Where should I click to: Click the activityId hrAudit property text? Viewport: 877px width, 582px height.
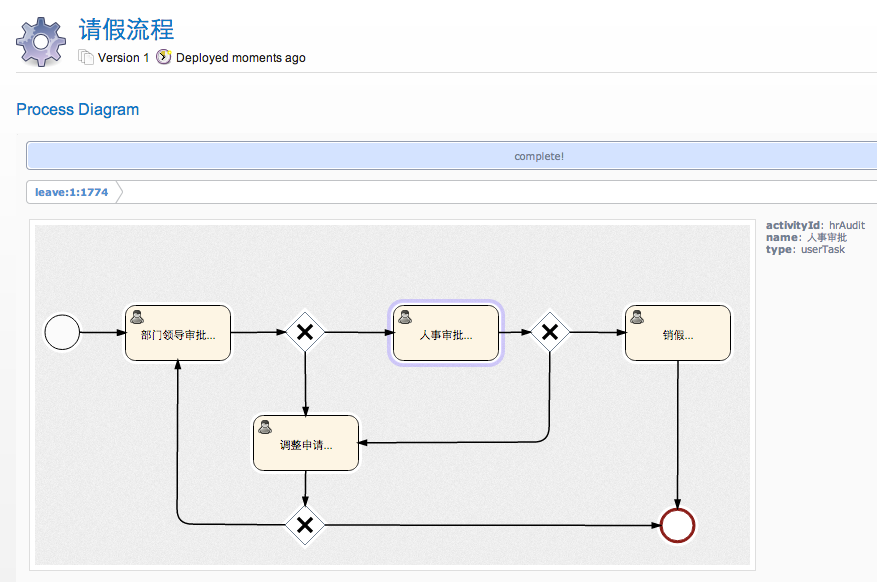(x=815, y=226)
